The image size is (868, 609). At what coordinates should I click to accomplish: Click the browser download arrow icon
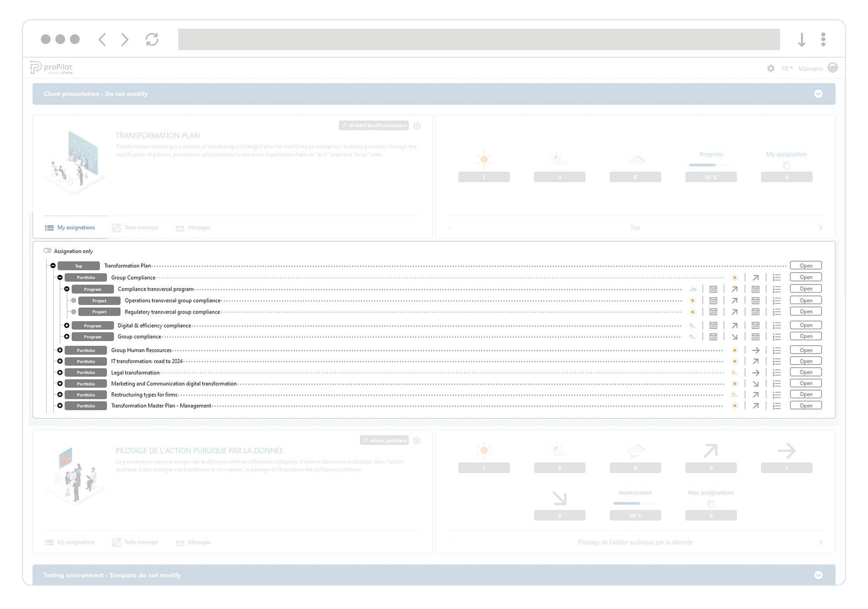(x=801, y=40)
